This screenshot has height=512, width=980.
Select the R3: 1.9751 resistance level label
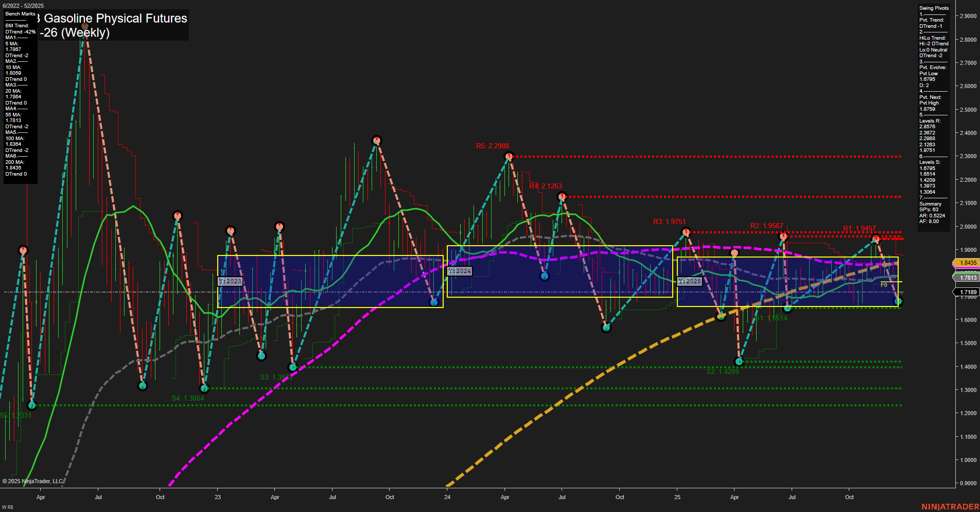670,221
